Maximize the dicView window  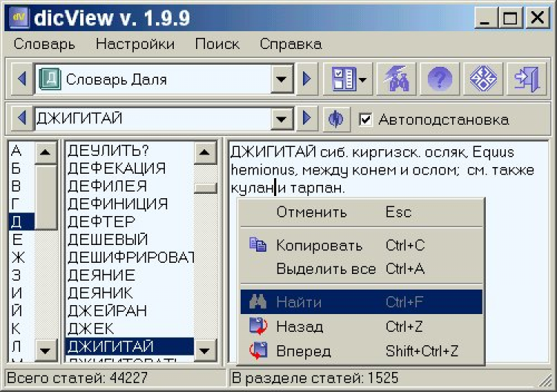pos(510,18)
